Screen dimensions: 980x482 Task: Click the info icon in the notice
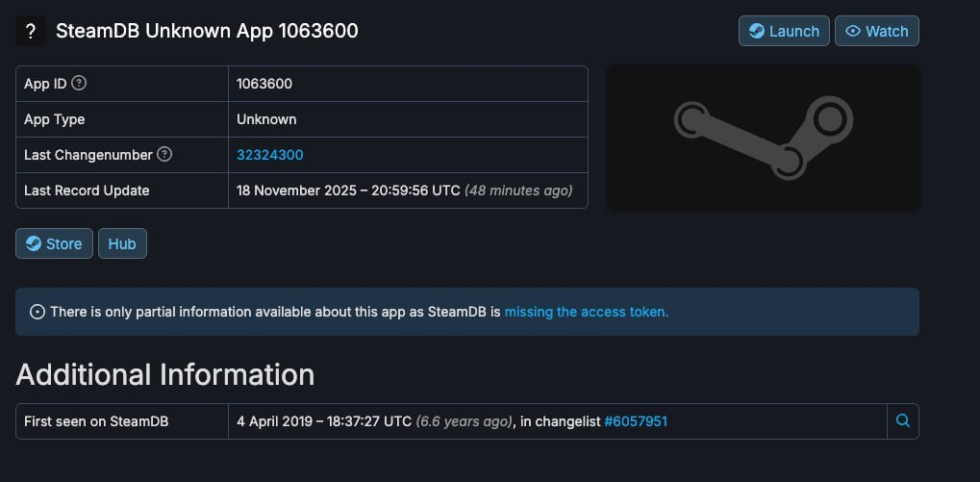[38, 312]
